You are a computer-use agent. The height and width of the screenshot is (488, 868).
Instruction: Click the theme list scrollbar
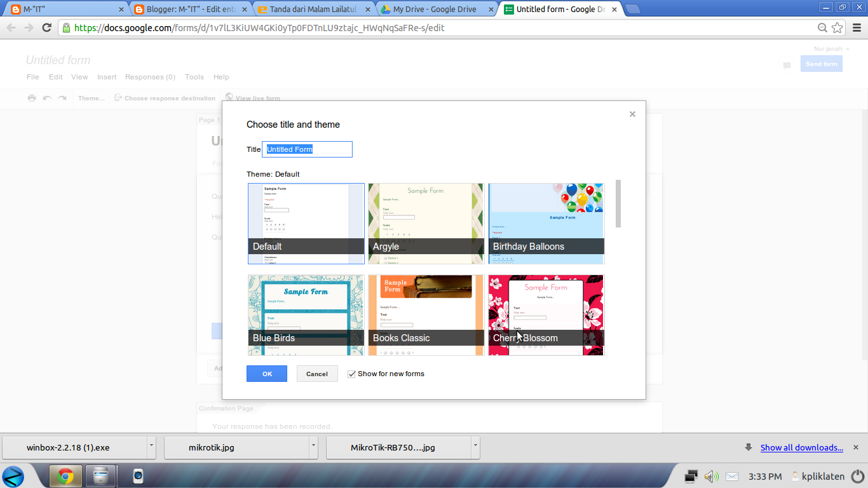point(618,203)
